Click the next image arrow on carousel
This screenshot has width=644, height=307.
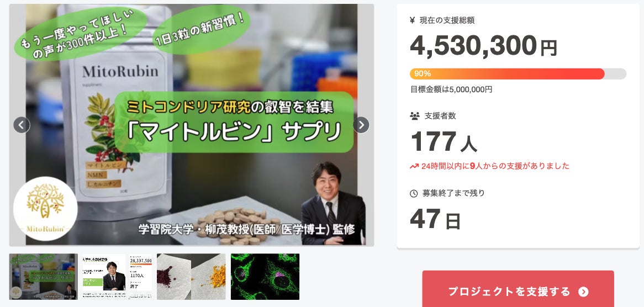(x=361, y=125)
